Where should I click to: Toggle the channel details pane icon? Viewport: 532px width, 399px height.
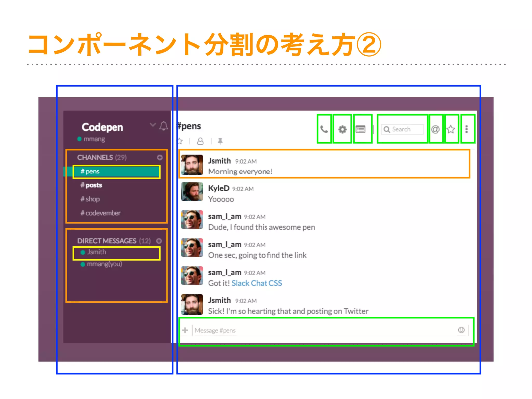(x=361, y=129)
